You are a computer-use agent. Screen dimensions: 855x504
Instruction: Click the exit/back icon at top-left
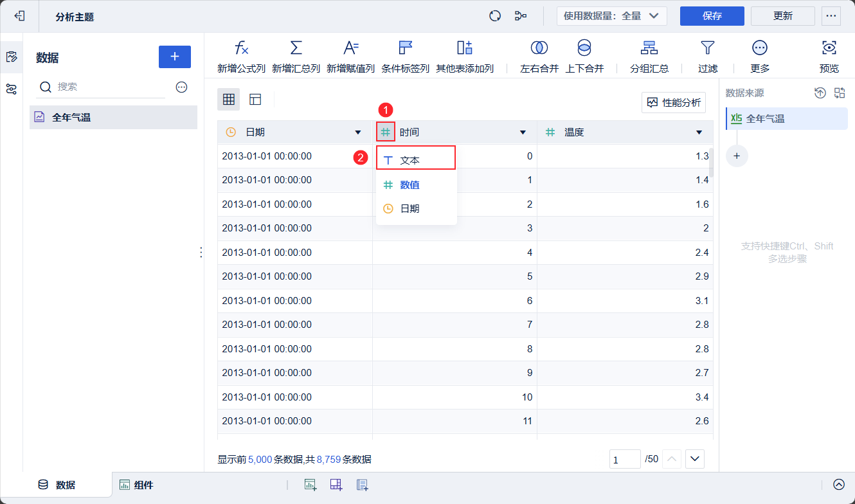pos(19,16)
